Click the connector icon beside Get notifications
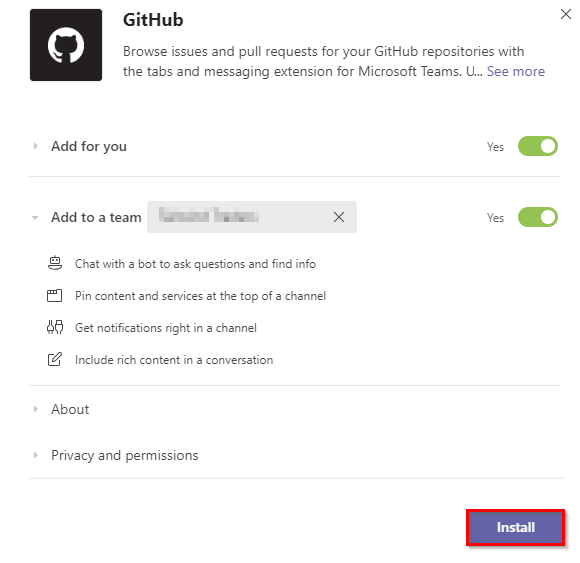Viewport: 580px width, 563px height. [55, 327]
